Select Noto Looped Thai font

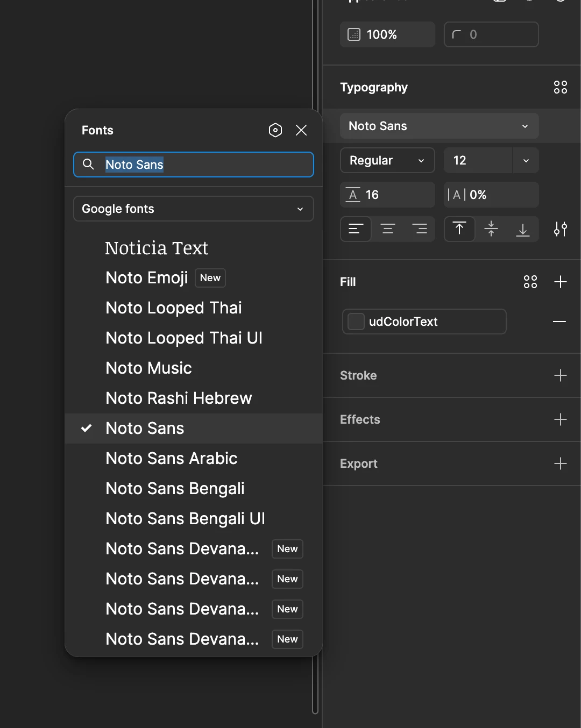(194, 308)
